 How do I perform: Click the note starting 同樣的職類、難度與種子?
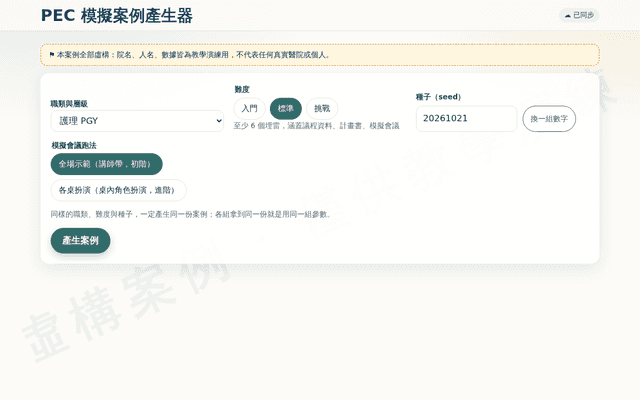click(x=191, y=214)
